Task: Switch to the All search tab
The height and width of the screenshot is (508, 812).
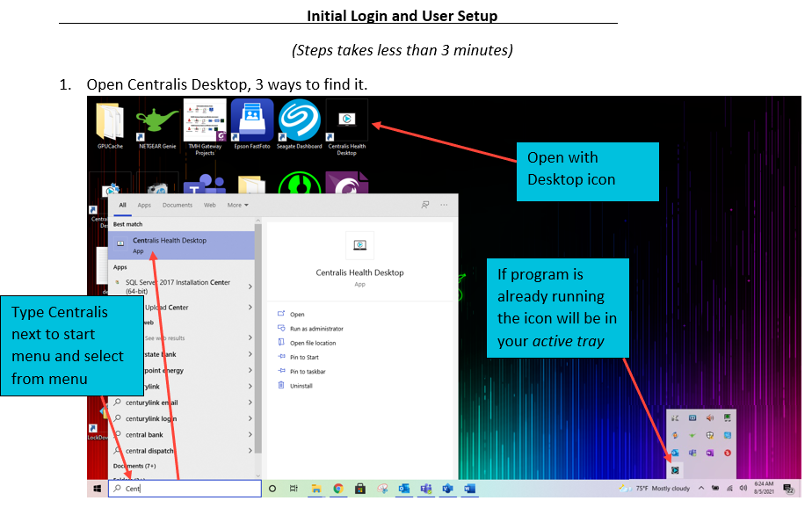Action: point(123,205)
